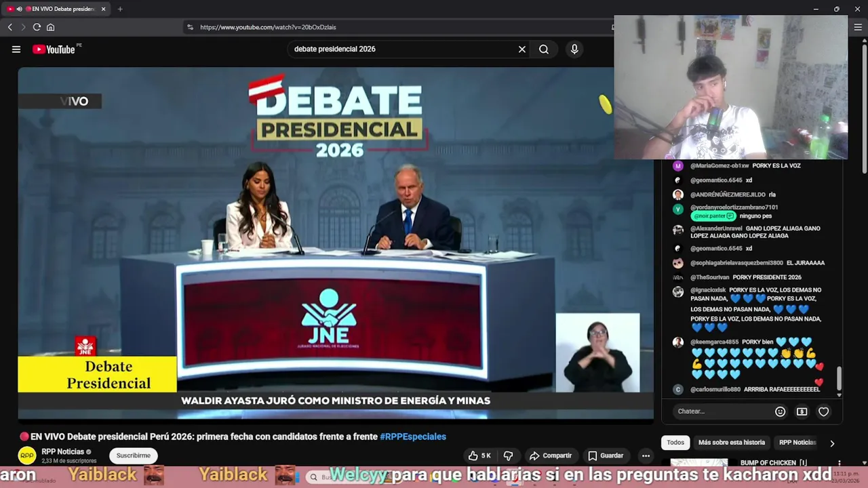Image resolution: width=868 pixels, height=488 pixels.
Task: Click the debate presidencial 2026 search field
Action: click(403, 49)
